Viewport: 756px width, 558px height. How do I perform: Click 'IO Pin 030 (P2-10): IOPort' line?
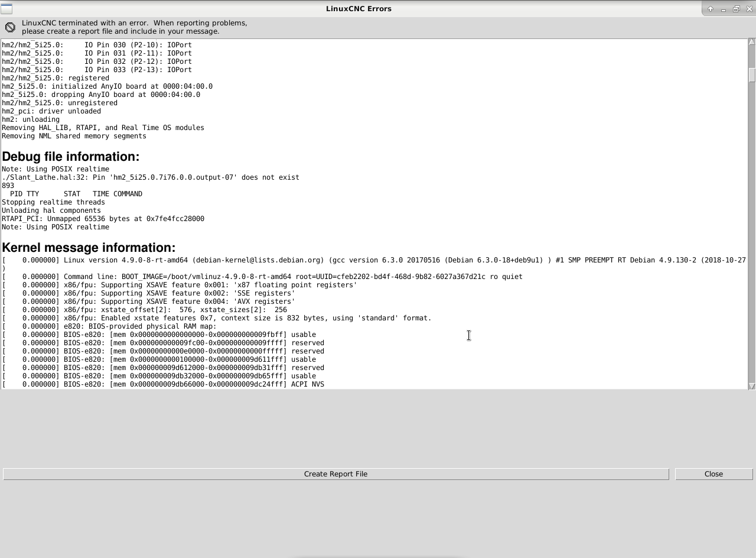97,45
